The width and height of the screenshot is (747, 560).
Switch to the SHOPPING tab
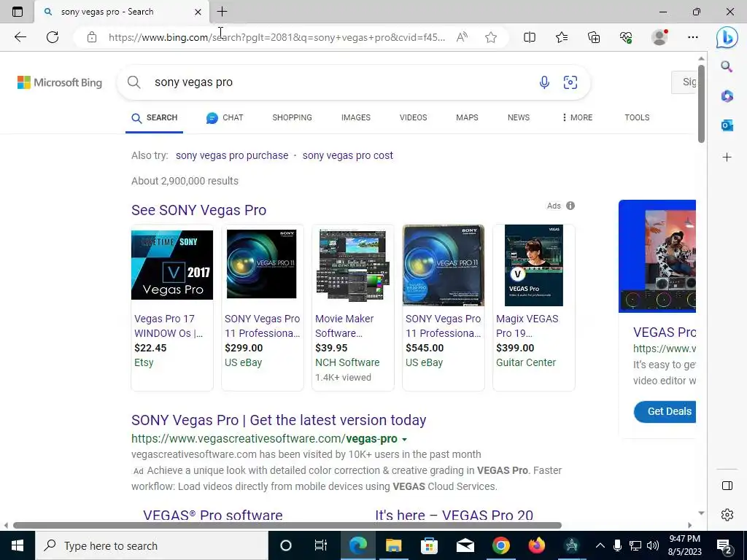pos(292,117)
